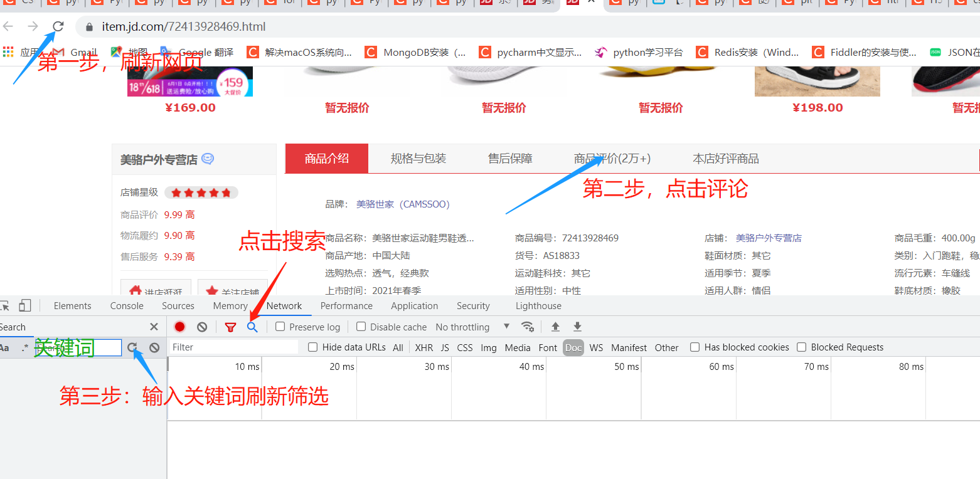Screen dimensions: 980x479
Task: Clear the network log with the circle-slash icon
Action: pos(202,327)
